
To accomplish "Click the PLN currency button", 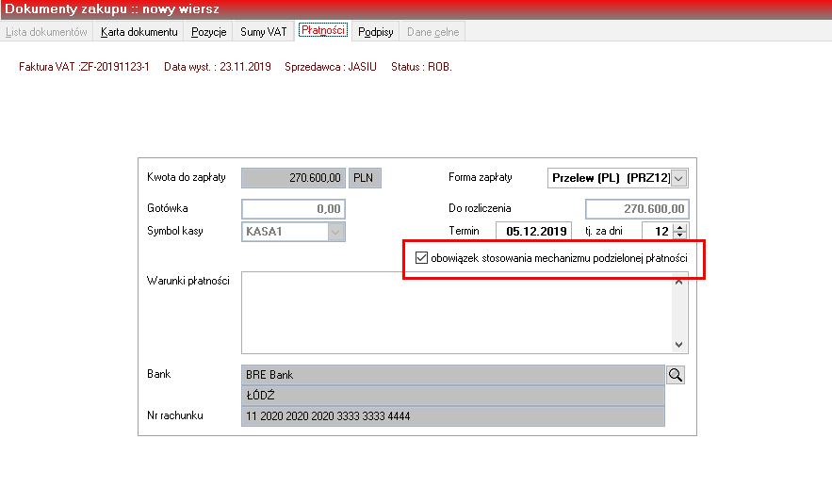I will click(x=365, y=178).
